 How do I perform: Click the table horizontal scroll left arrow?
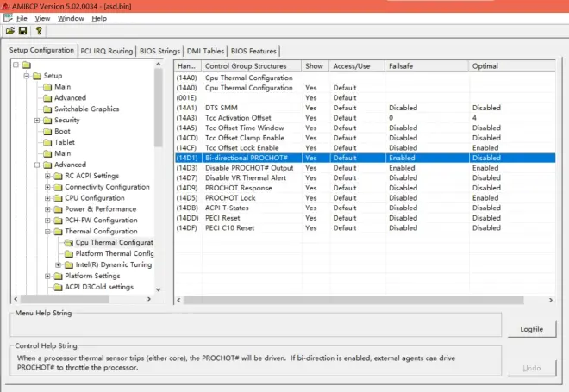[x=178, y=300]
